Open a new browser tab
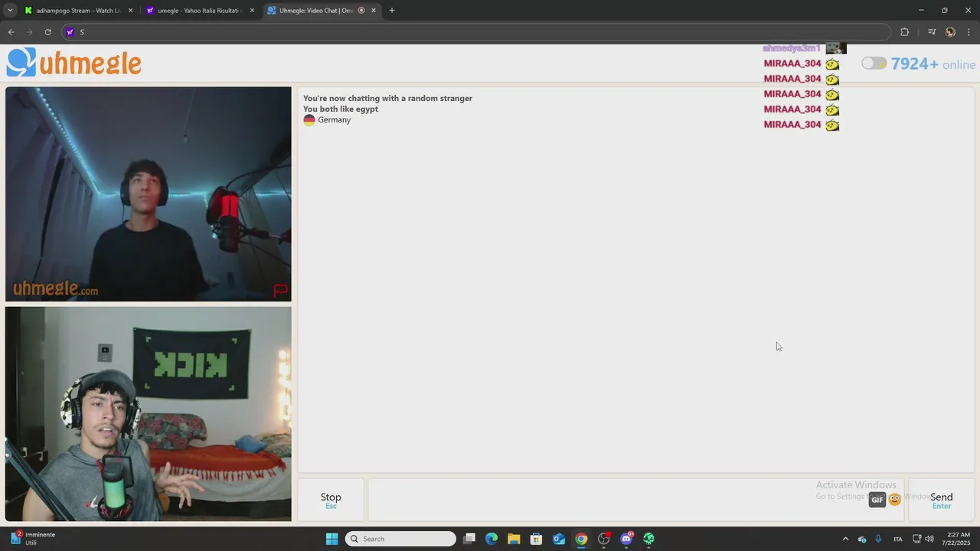This screenshot has height=551, width=980. pyautogui.click(x=392, y=11)
